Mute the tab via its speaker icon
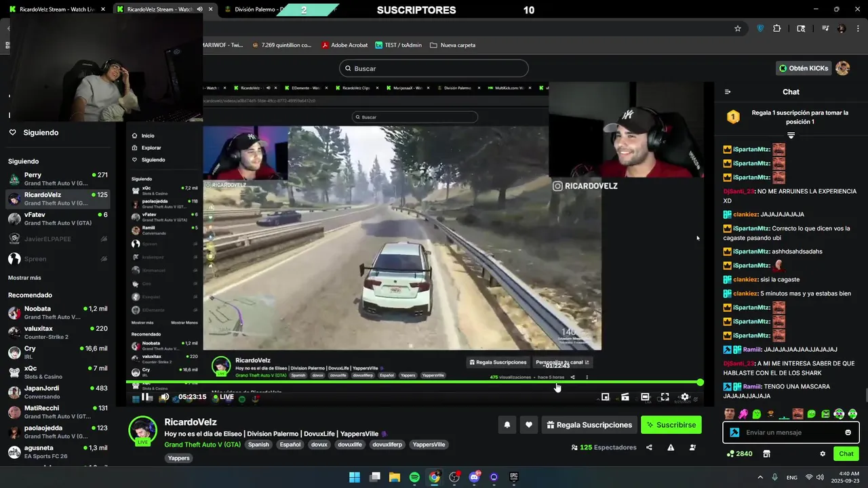This screenshot has height=488, width=868. point(200,9)
